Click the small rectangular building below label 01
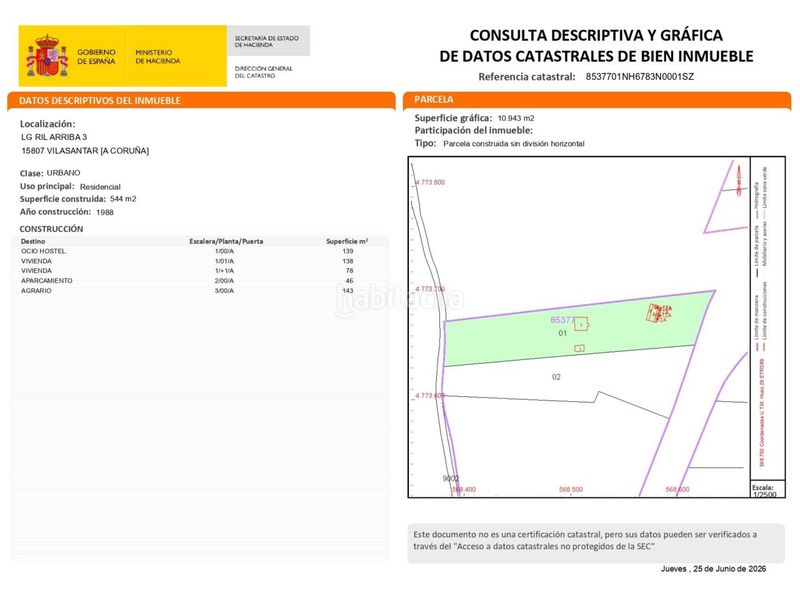The image size is (800, 600). [579, 348]
